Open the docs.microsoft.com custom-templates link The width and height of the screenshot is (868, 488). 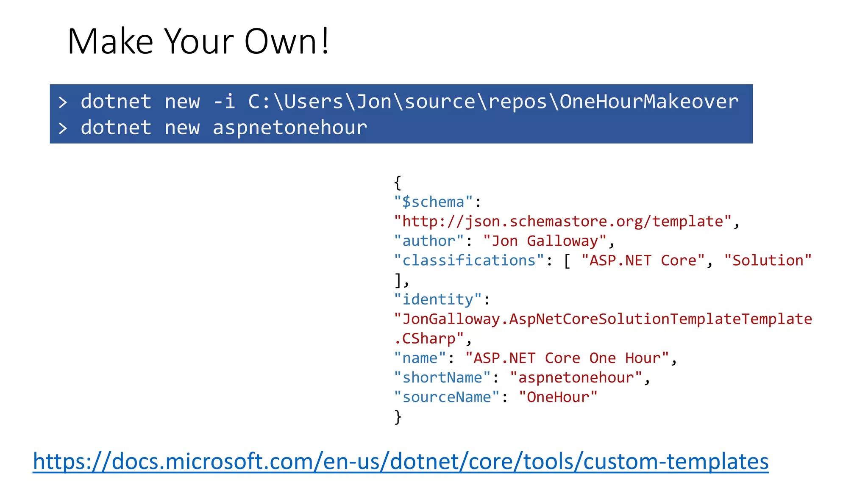coord(401,461)
